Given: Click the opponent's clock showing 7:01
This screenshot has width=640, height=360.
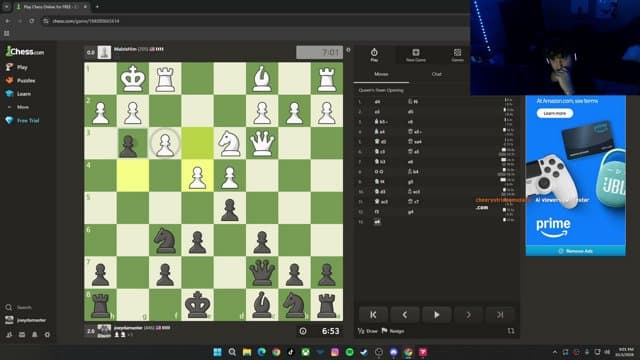Looking at the screenshot, I should tap(319, 52).
